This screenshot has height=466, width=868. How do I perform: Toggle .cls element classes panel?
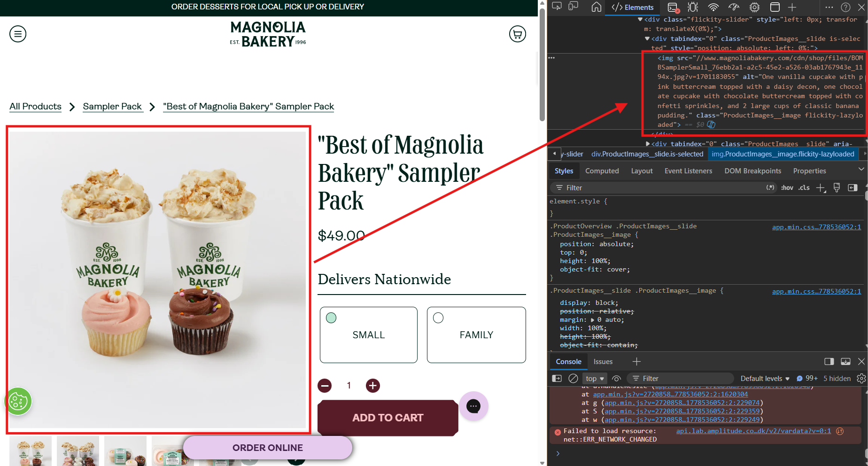click(x=804, y=188)
